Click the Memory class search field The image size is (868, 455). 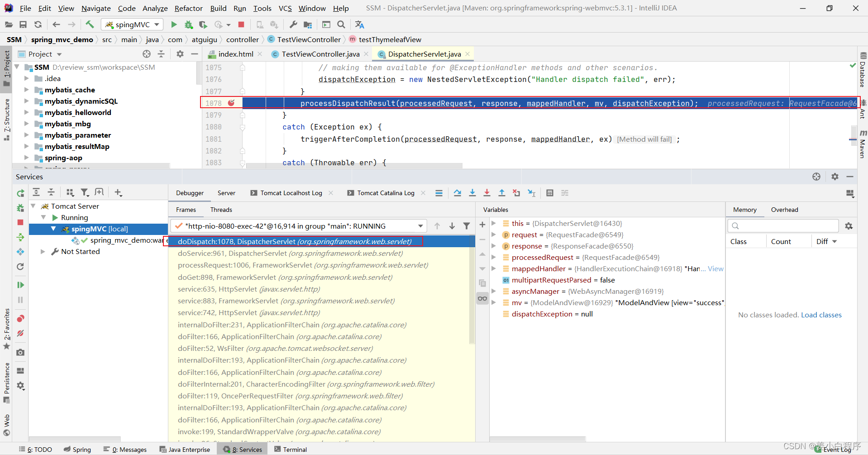783,225
